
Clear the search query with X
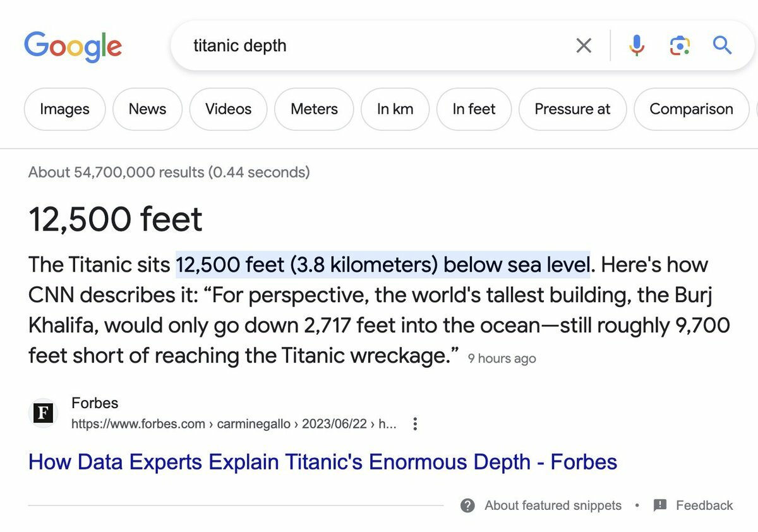[x=584, y=45]
